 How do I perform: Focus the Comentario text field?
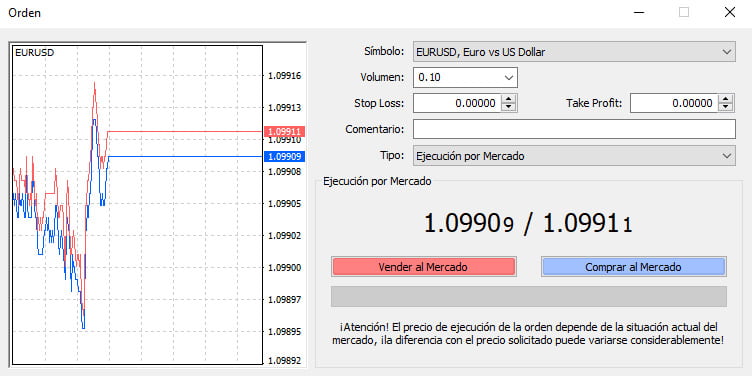[x=574, y=129]
